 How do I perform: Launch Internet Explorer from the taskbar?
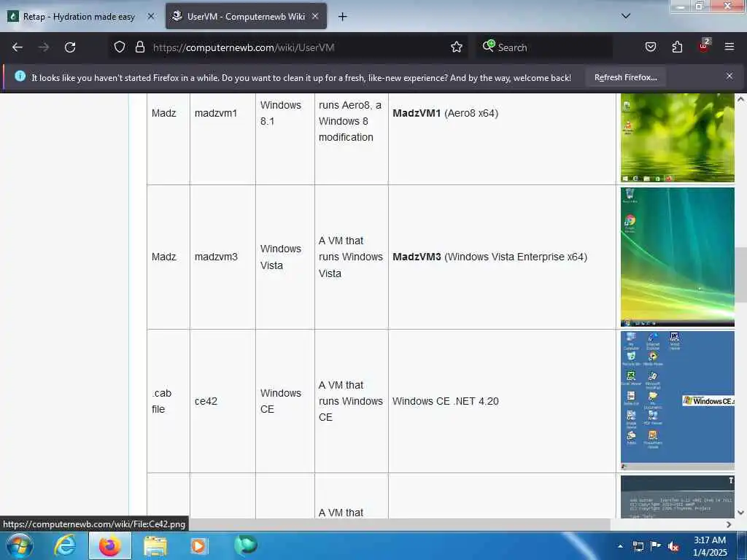tap(65, 545)
